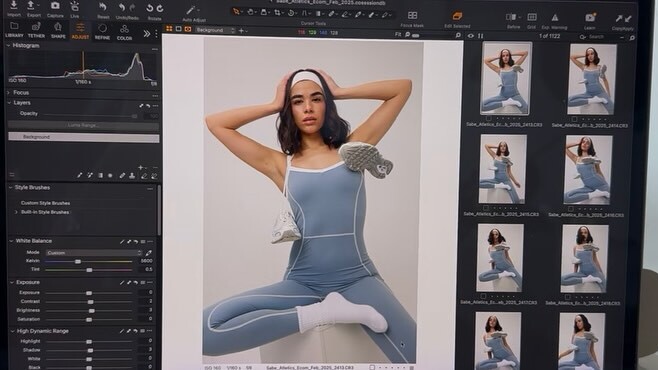Collapse the High Dynamic Range panel
Screen dimensions: 658x370
pos(12,331)
